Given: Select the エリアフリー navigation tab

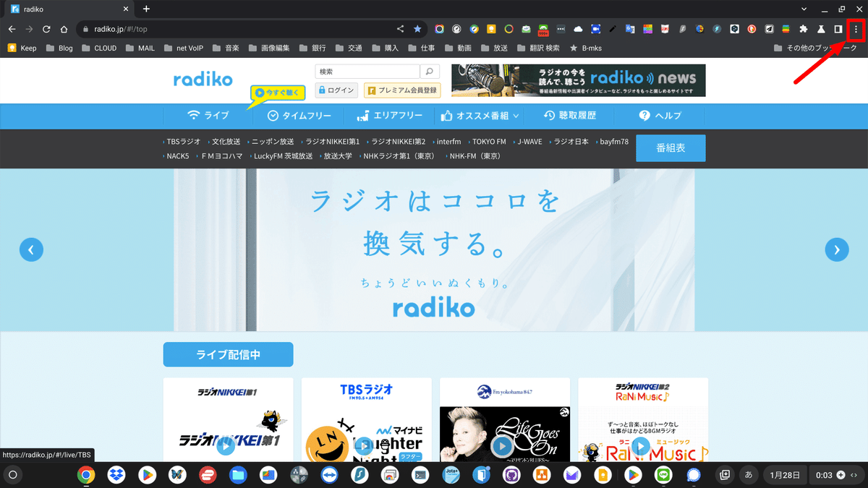Looking at the screenshot, I should [x=389, y=116].
